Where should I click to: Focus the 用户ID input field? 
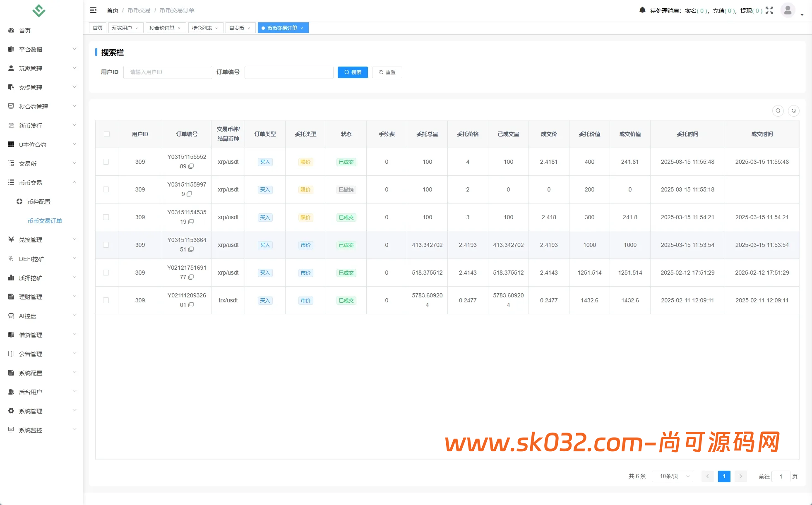168,72
